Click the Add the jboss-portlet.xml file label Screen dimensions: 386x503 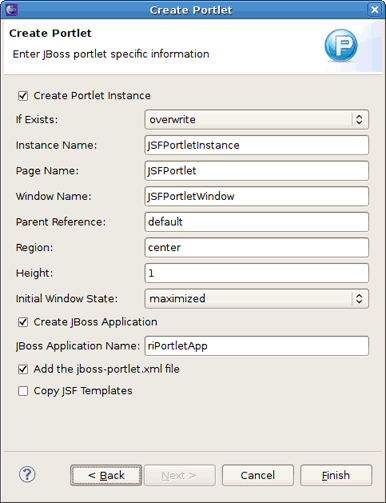(106, 369)
